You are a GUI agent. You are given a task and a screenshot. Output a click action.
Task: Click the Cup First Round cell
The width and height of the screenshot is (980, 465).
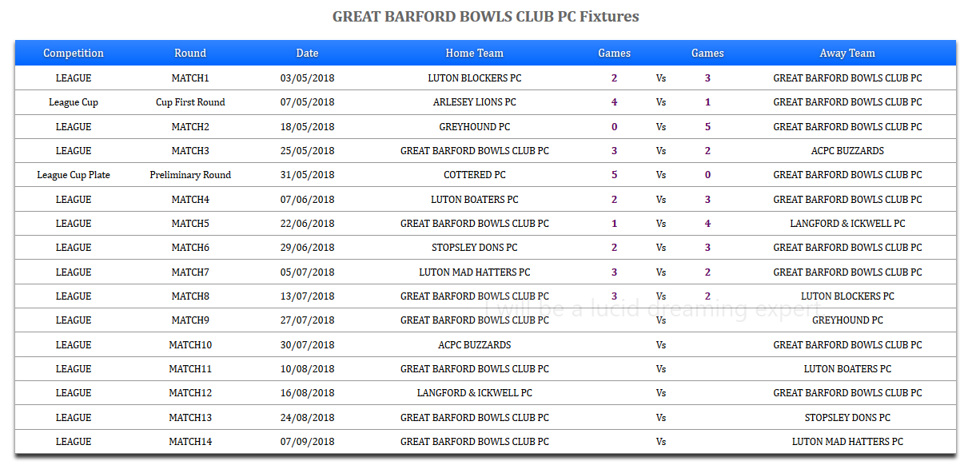coord(190,102)
